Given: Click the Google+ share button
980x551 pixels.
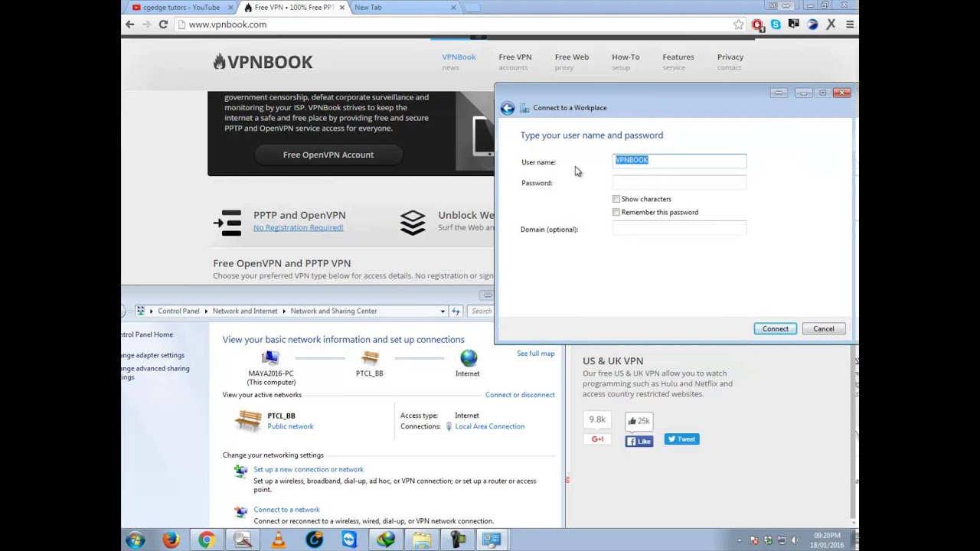Looking at the screenshot, I should 597,439.
